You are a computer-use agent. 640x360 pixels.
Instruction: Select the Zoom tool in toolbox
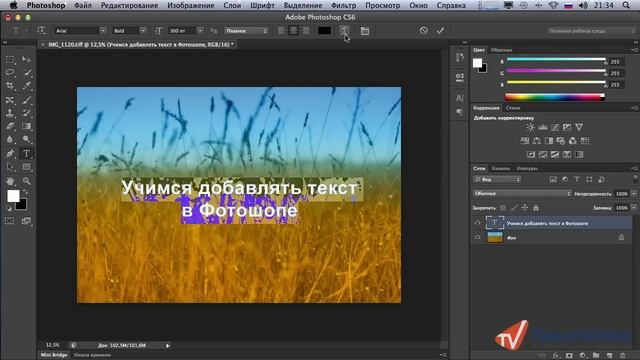pyautogui.click(x=27, y=181)
